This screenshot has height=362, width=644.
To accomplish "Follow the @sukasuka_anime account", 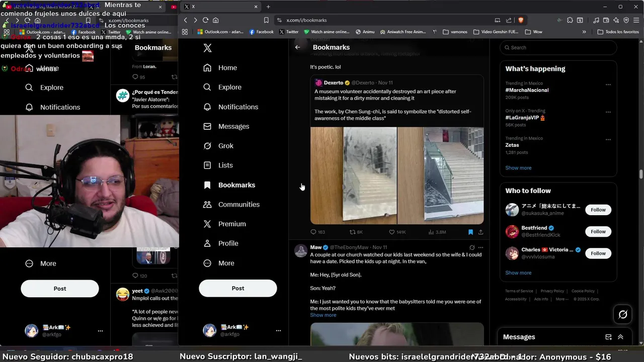I will click(x=598, y=210).
